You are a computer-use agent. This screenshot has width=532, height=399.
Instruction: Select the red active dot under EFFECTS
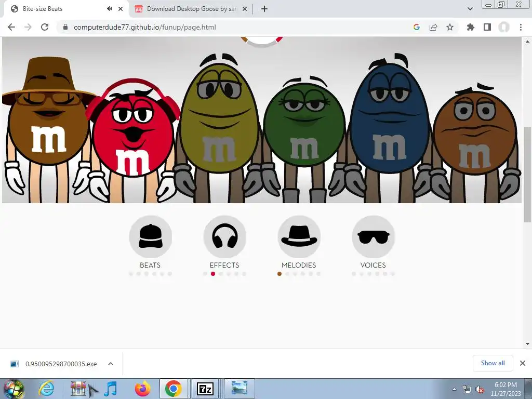click(212, 274)
